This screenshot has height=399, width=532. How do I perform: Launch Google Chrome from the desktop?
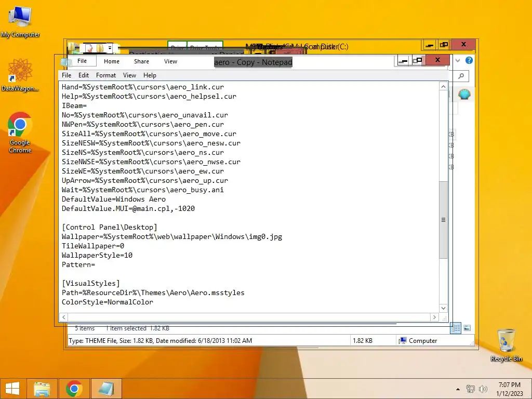point(20,132)
